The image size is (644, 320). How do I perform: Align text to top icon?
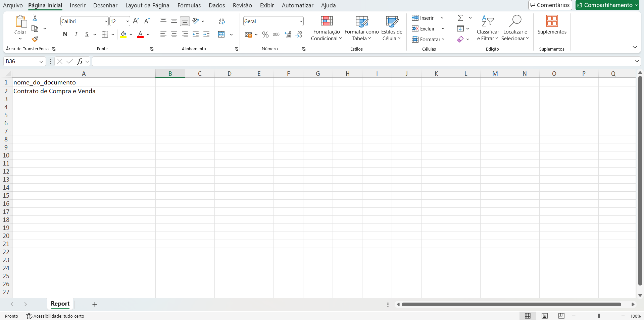[x=163, y=21]
